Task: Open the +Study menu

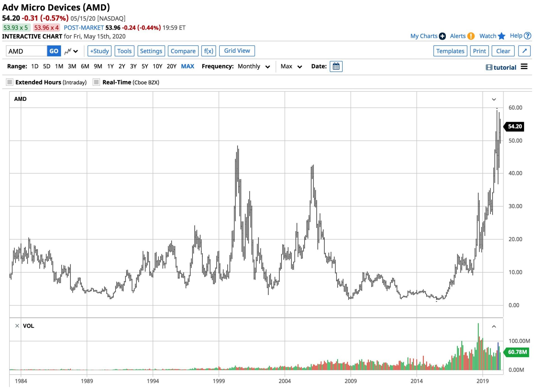Action: 99,51
